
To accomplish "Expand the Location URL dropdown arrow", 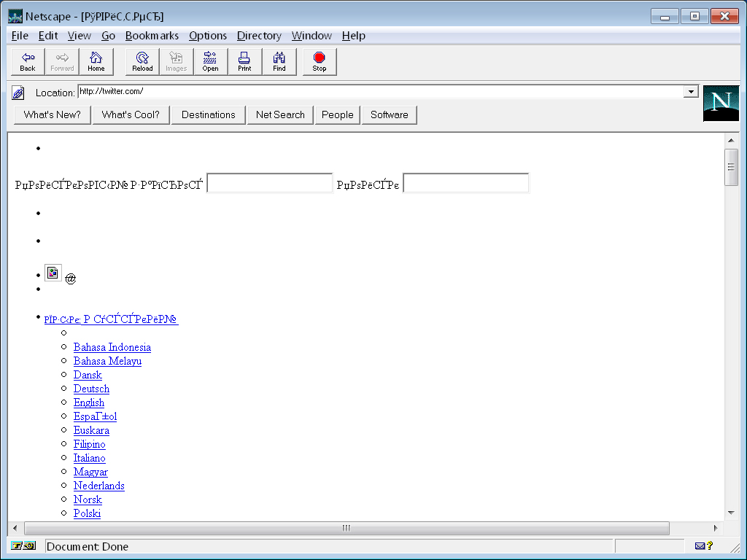I will 690,92.
